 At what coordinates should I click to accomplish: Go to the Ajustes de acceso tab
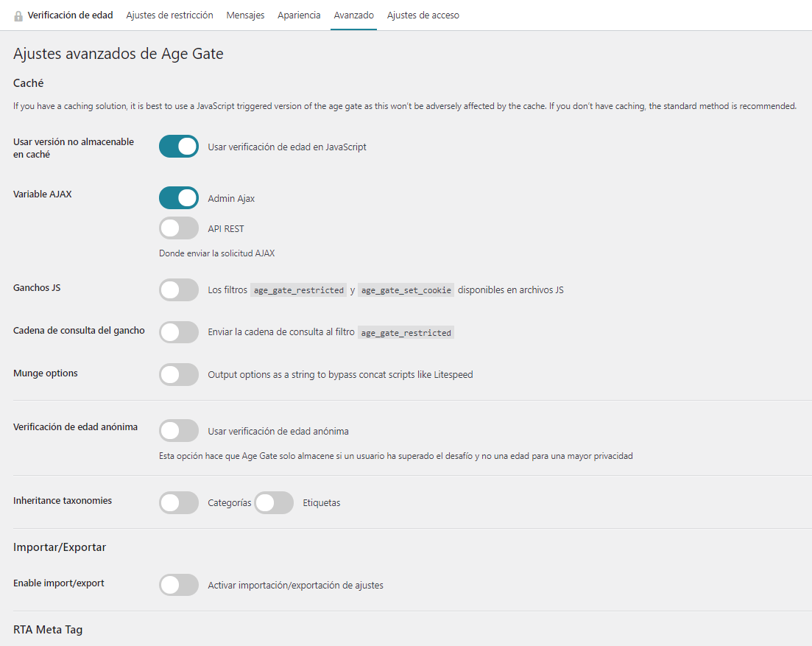click(x=423, y=15)
